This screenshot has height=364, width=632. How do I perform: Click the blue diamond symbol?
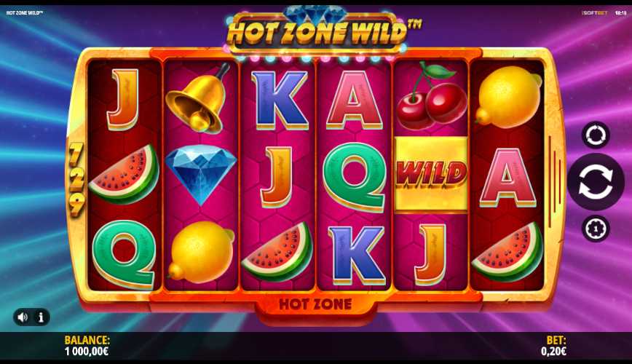point(201,174)
